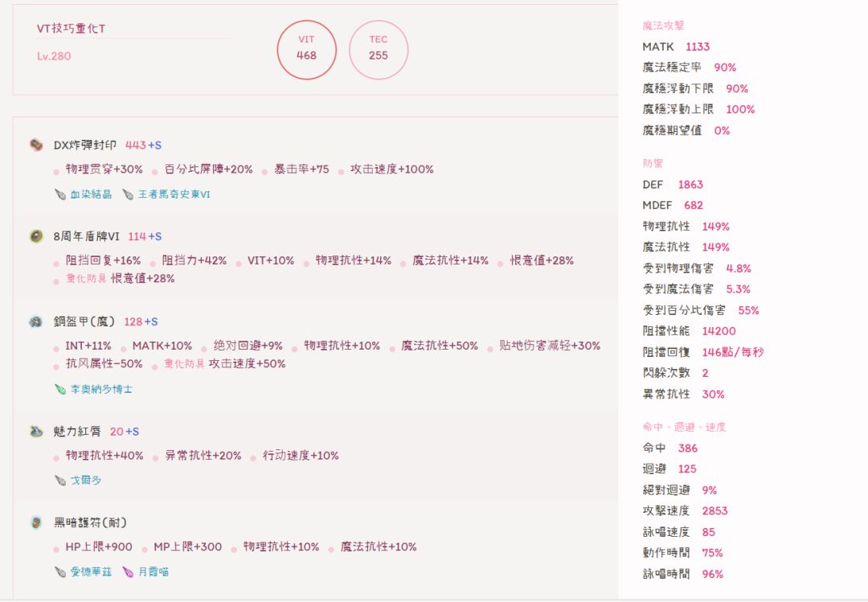The height and width of the screenshot is (602, 868).
Task: Click the INT+11% armor stat
Action: [88, 346]
